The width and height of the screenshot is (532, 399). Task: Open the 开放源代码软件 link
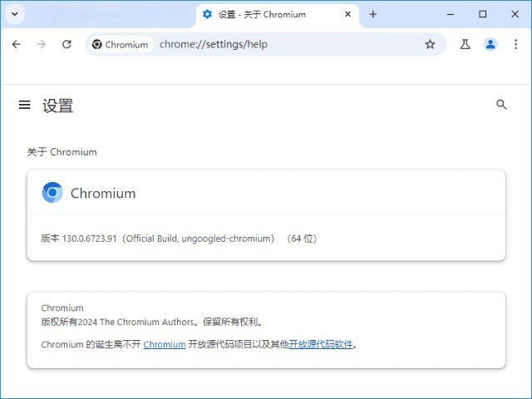click(x=321, y=344)
